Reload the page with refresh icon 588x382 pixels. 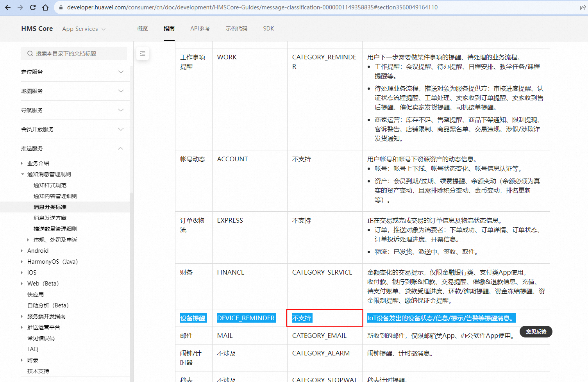33,7
